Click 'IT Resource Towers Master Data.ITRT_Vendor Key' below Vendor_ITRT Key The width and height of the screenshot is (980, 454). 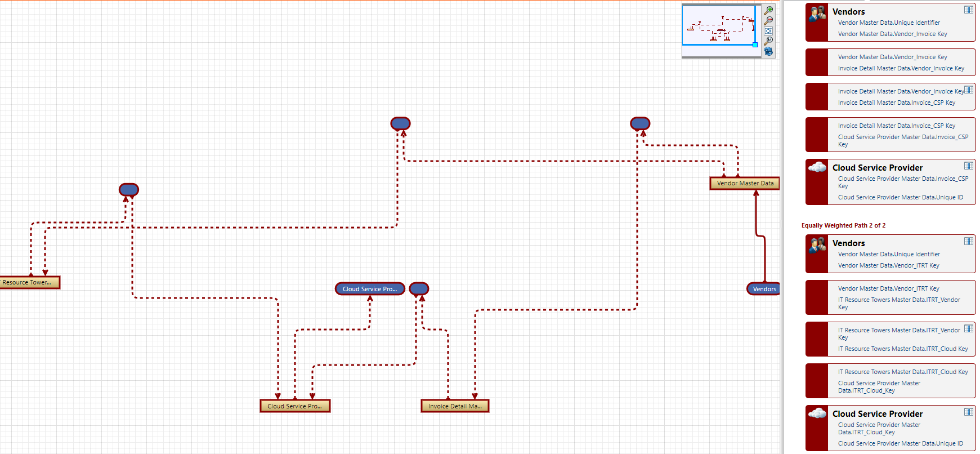click(899, 304)
